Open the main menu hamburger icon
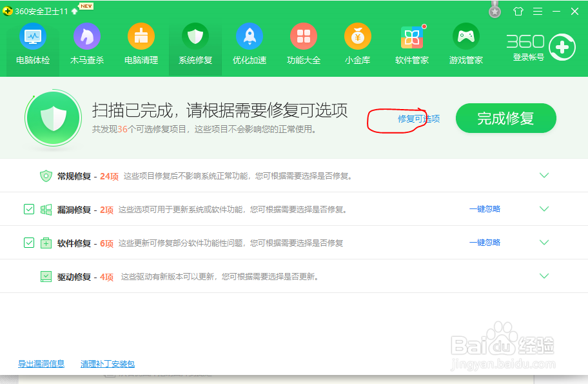The image size is (588, 384). (538, 11)
